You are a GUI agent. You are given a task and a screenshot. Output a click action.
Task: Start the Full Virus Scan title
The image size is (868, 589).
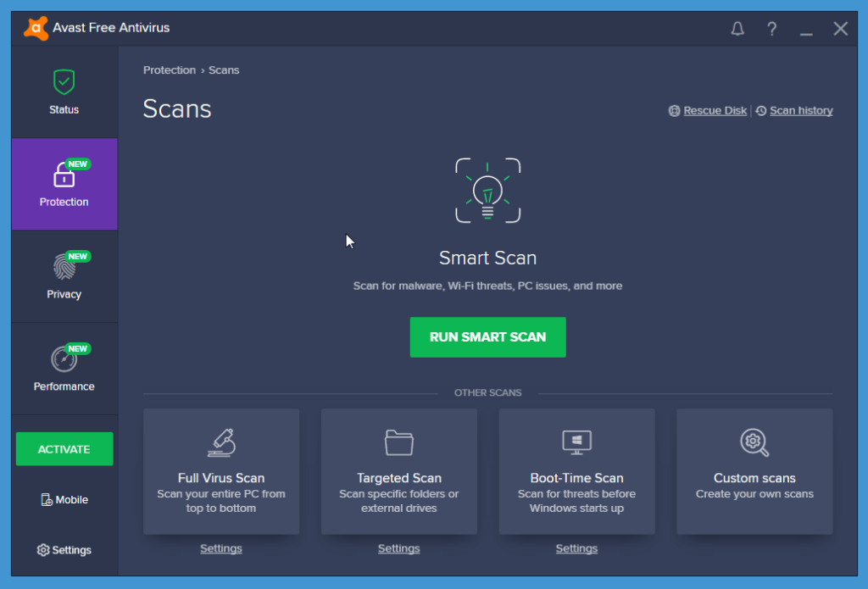pyautogui.click(x=221, y=478)
